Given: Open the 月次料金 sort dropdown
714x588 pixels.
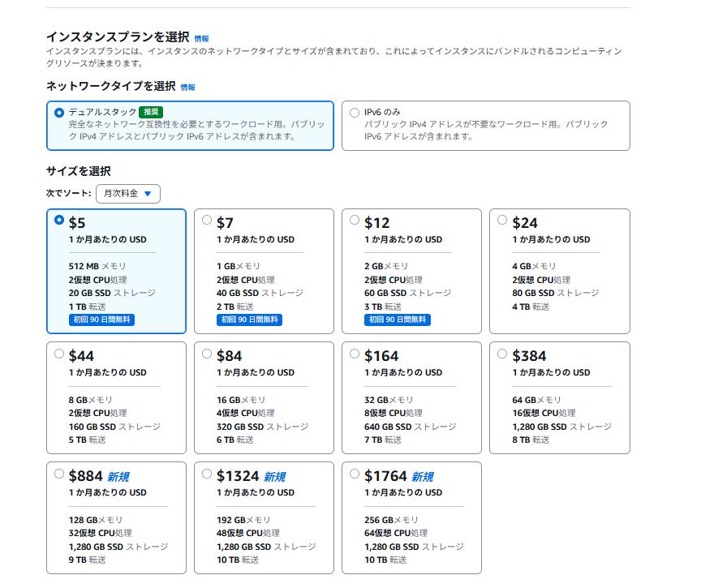Looking at the screenshot, I should coord(127,194).
